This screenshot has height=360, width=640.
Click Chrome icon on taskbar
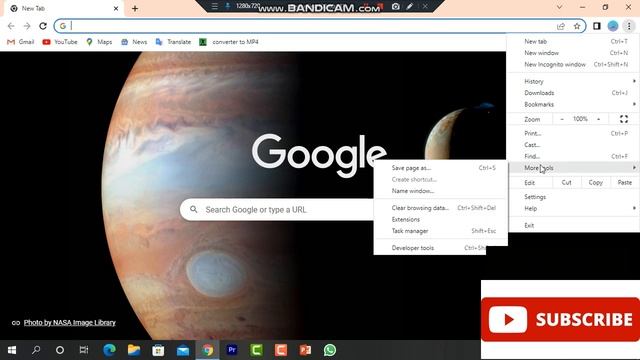[x=207, y=350]
